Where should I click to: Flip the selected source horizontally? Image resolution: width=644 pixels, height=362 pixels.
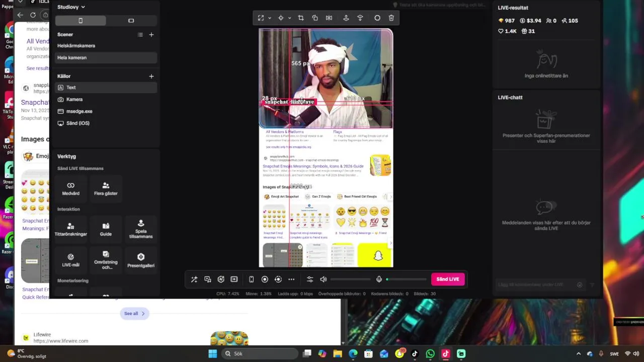(x=329, y=18)
